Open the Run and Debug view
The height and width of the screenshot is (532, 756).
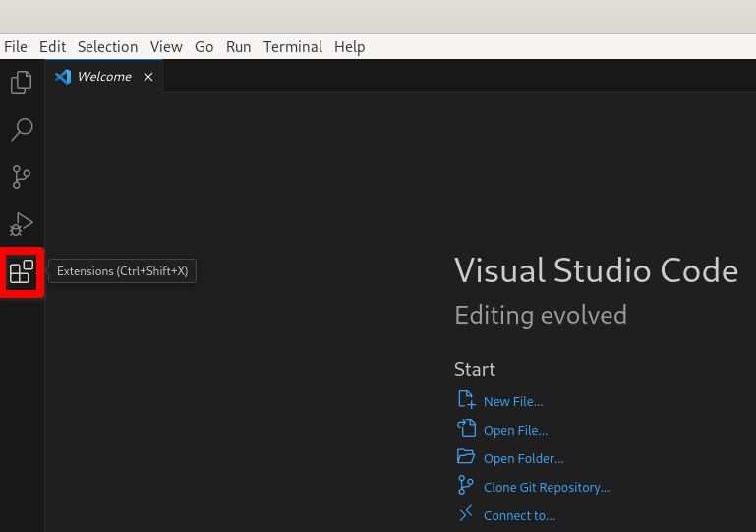pos(22,225)
